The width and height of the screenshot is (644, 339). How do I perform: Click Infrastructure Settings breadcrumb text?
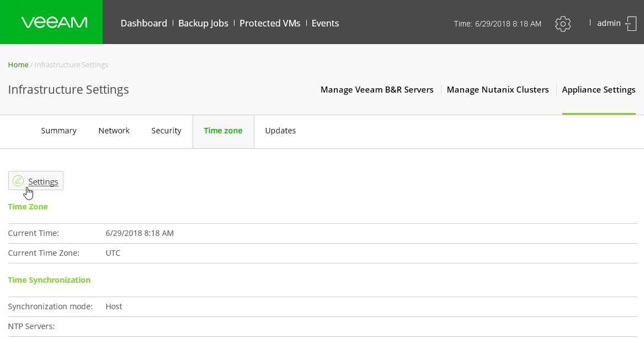(71, 65)
